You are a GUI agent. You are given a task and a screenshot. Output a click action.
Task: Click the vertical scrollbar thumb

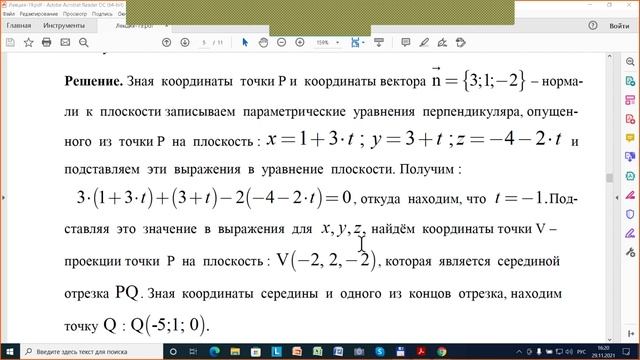610,178
